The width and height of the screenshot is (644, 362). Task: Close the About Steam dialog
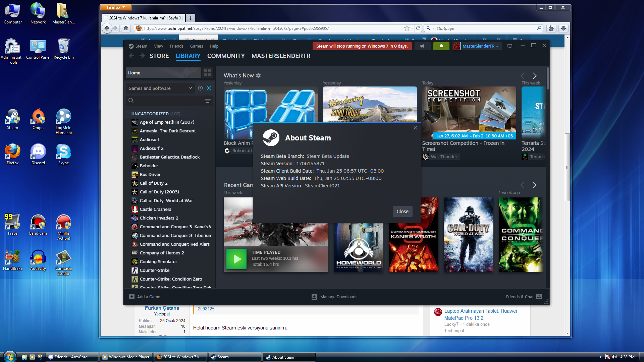click(x=402, y=212)
